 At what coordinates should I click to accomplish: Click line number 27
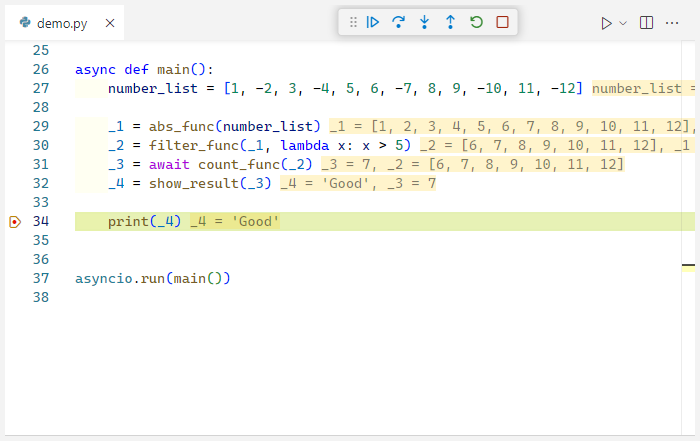41,88
